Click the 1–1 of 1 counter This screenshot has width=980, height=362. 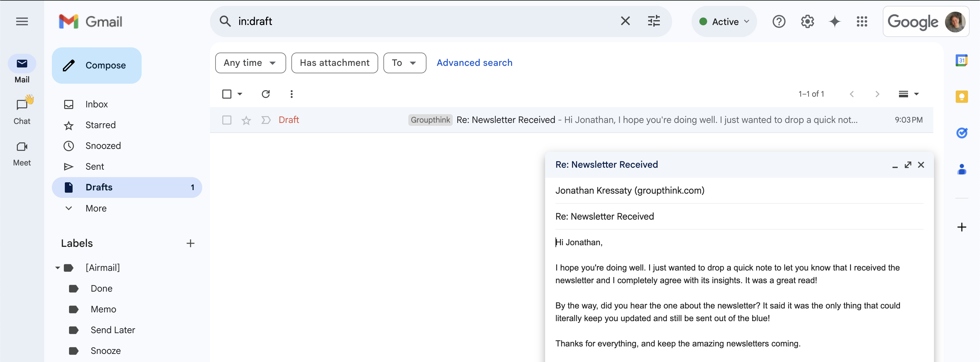811,94
